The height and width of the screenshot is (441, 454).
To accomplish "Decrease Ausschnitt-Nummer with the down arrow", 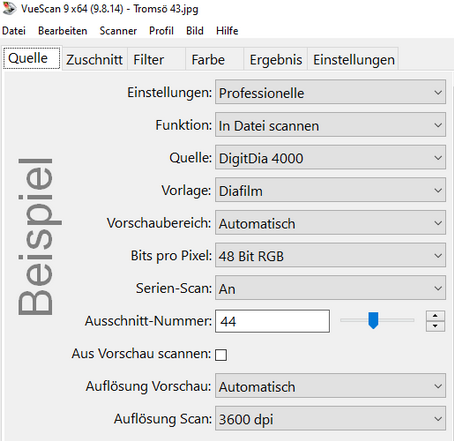I will [x=435, y=326].
